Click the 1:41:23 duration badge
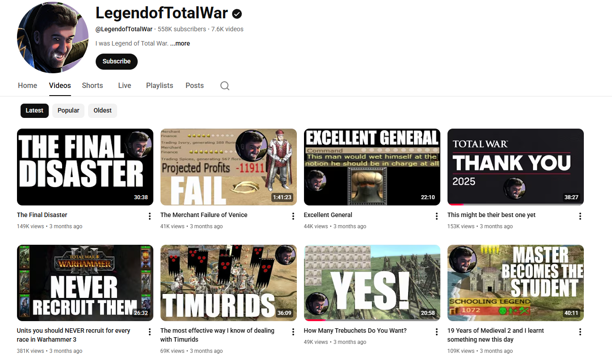This screenshot has height=364, width=612. 282,197
